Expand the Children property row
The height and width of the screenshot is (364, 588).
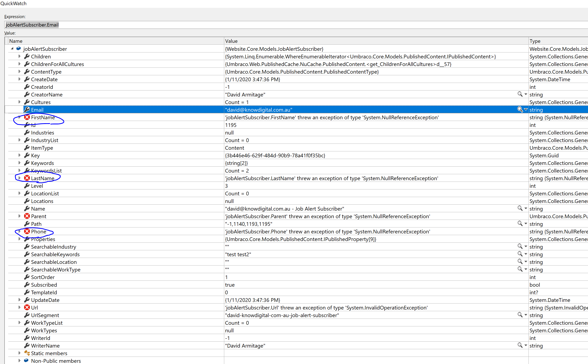(x=20, y=56)
